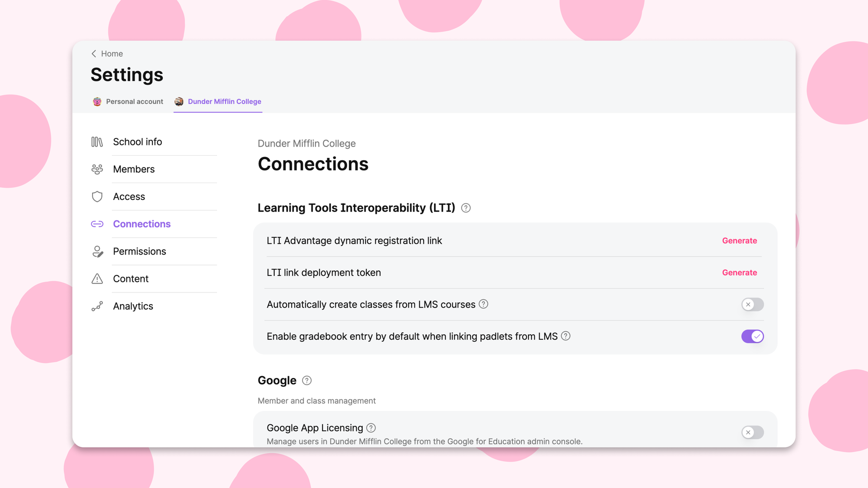Select the Permissions person icon

pos(97,251)
